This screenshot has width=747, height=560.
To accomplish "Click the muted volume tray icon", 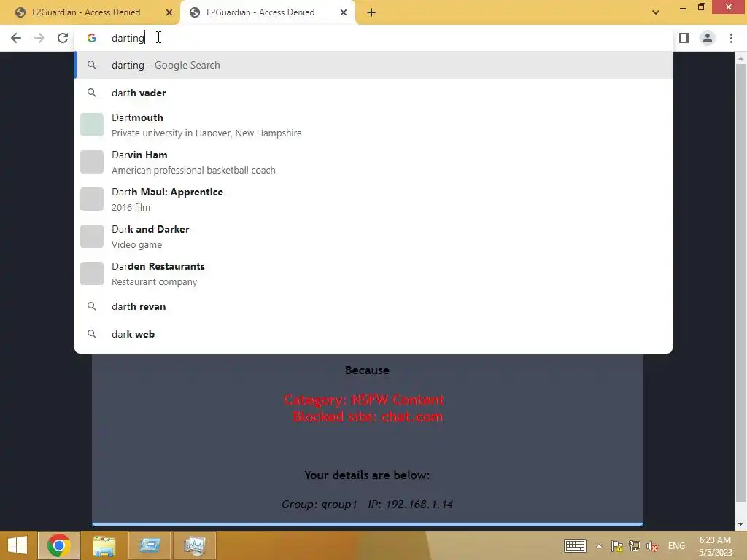I will pos(652,546).
